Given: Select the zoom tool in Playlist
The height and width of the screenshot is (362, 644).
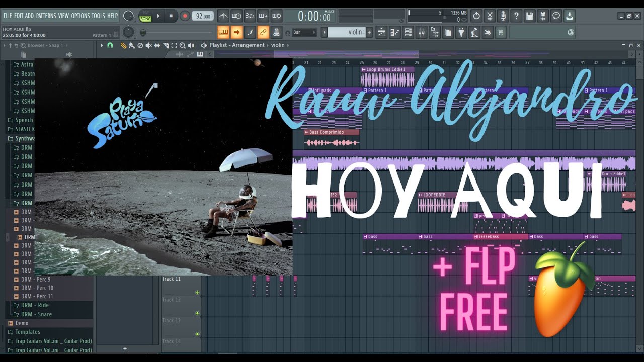Looking at the screenshot, I should point(183,45).
